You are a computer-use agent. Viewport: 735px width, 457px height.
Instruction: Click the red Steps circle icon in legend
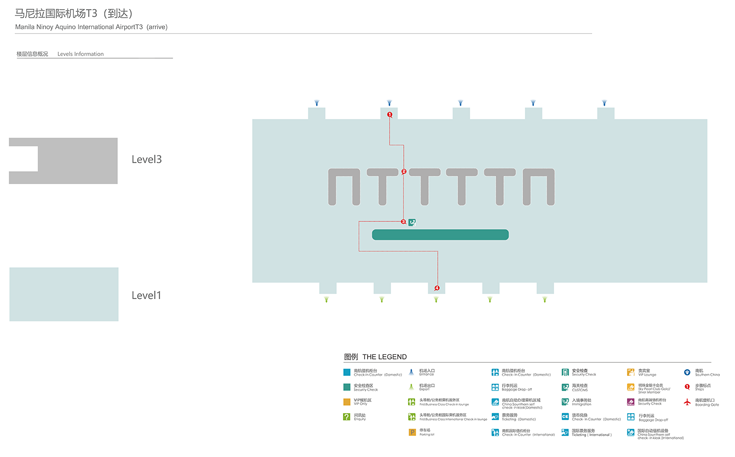687,387
